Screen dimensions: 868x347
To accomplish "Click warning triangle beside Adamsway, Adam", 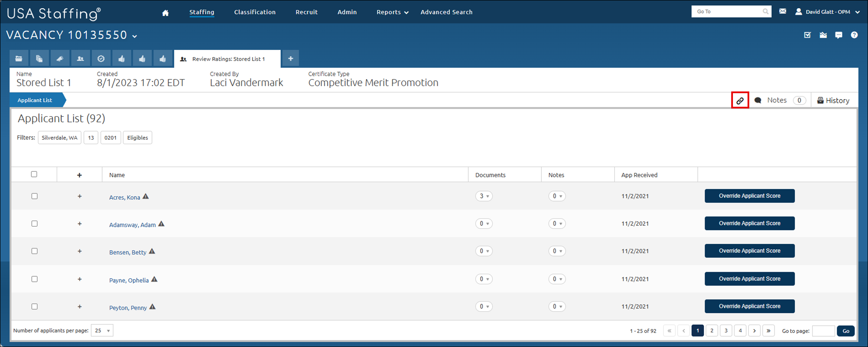I will pos(161,224).
